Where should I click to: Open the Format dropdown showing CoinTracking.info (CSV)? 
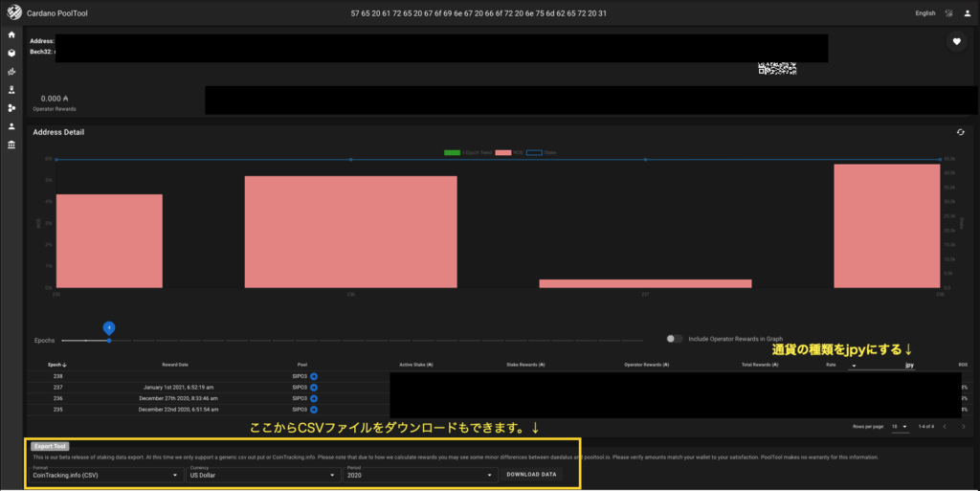tap(105, 474)
